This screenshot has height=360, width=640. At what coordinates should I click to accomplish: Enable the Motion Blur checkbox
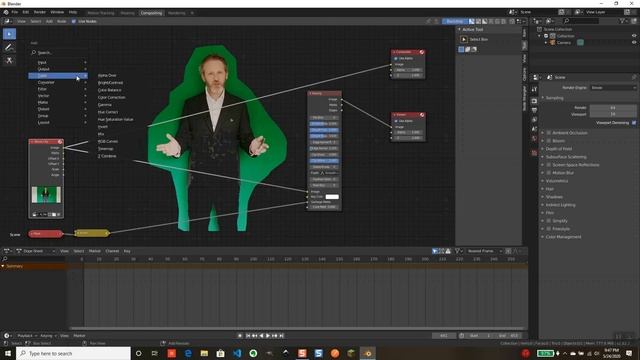549,173
